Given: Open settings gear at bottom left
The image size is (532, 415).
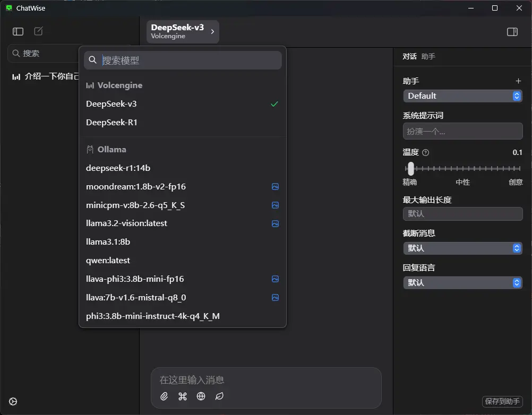Looking at the screenshot, I should 13,401.
